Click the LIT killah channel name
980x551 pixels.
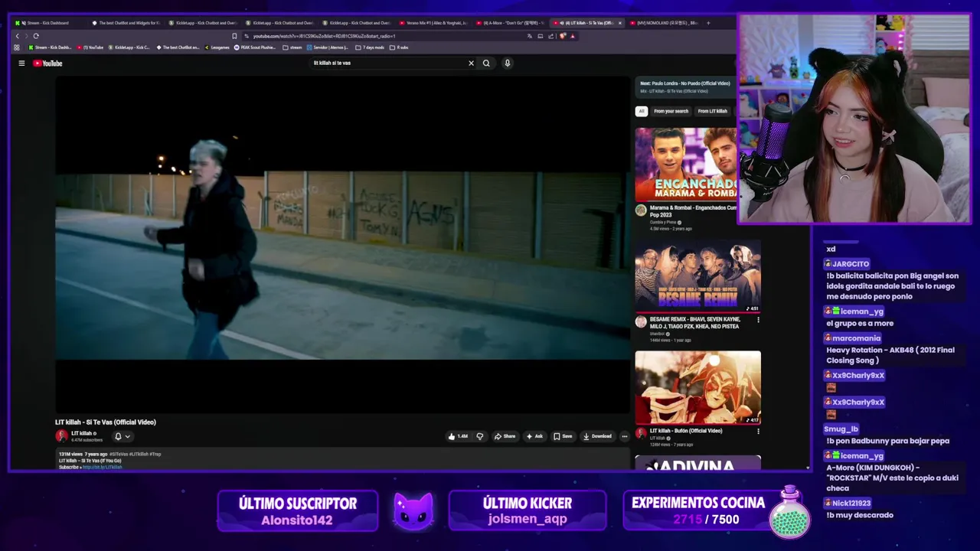[x=80, y=433]
